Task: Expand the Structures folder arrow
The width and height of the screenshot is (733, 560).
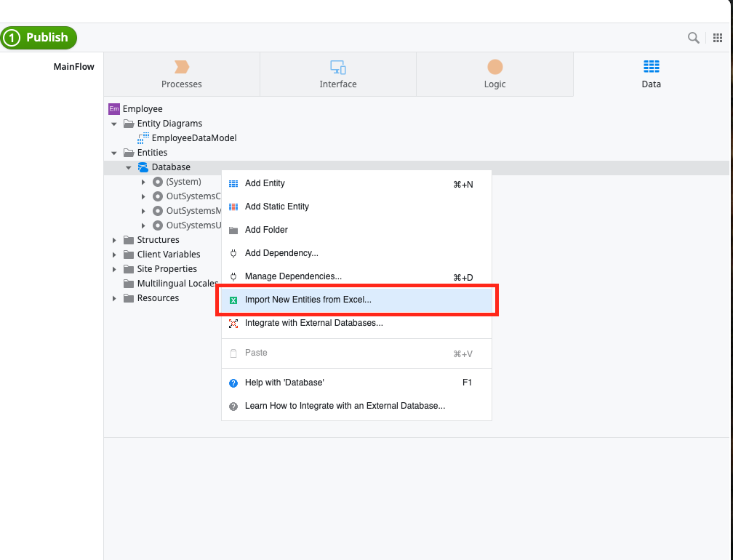Action: [x=115, y=240]
